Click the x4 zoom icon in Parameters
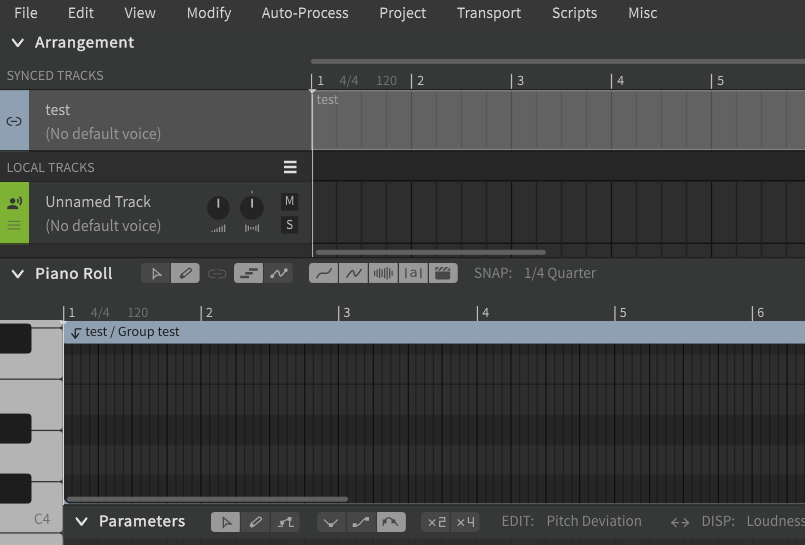Viewport: 805px width, 545px height. coord(466,522)
